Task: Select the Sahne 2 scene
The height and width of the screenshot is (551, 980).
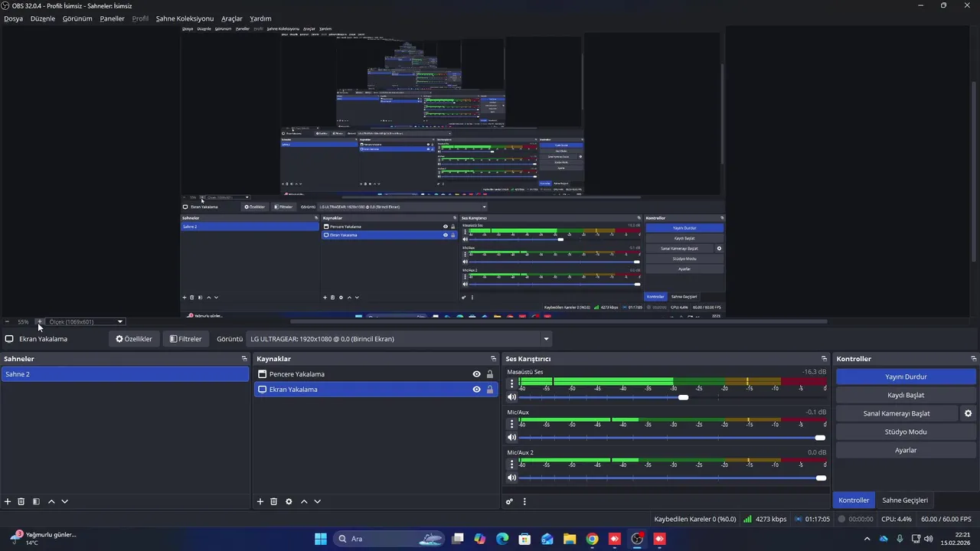Action: click(125, 374)
